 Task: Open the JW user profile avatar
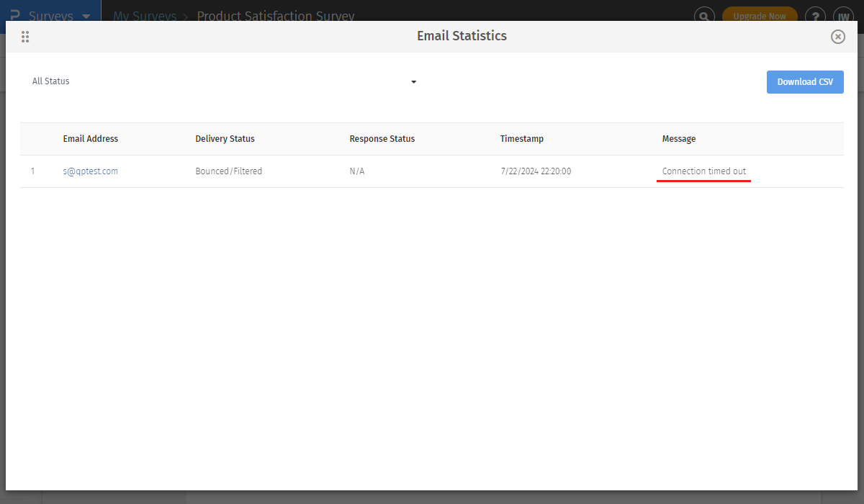pyautogui.click(x=843, y=16)
